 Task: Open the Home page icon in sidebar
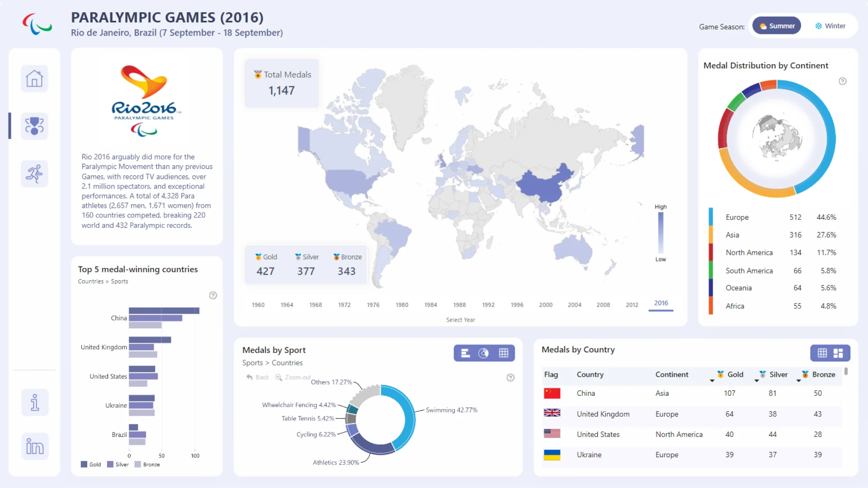coord(34,79)
